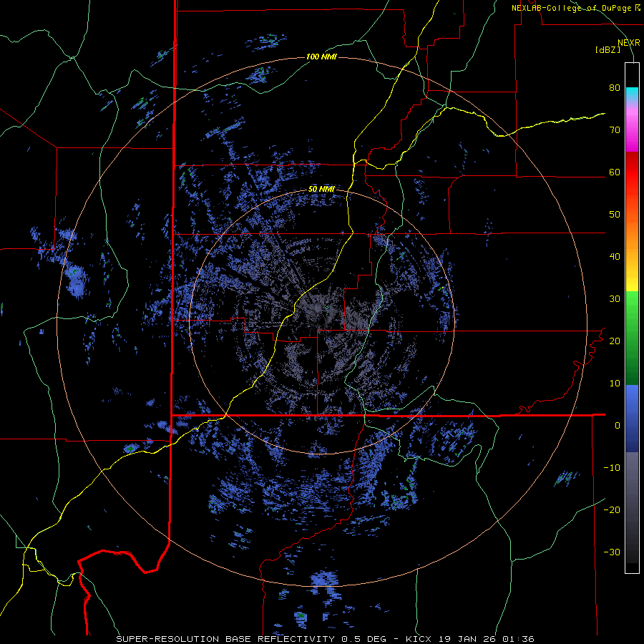Click the 50 NMI range ring label
The height and width of the screenshot is (644, 644).
point(321,190)
